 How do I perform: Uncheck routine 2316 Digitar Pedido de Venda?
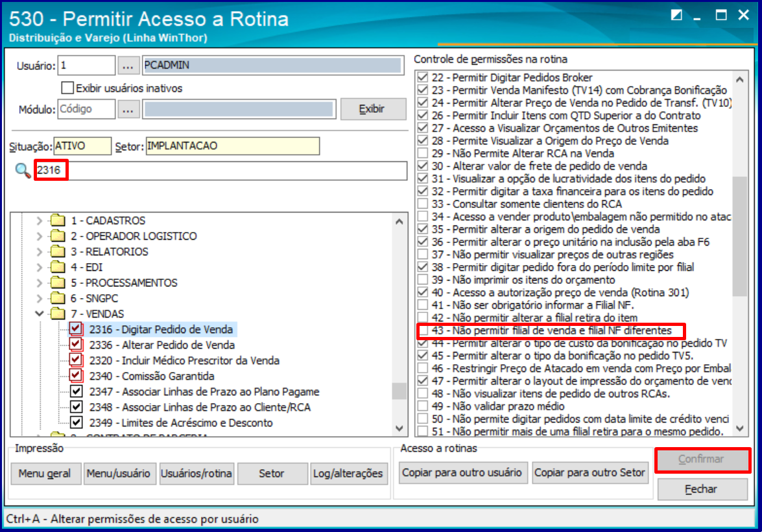(76, 329)
